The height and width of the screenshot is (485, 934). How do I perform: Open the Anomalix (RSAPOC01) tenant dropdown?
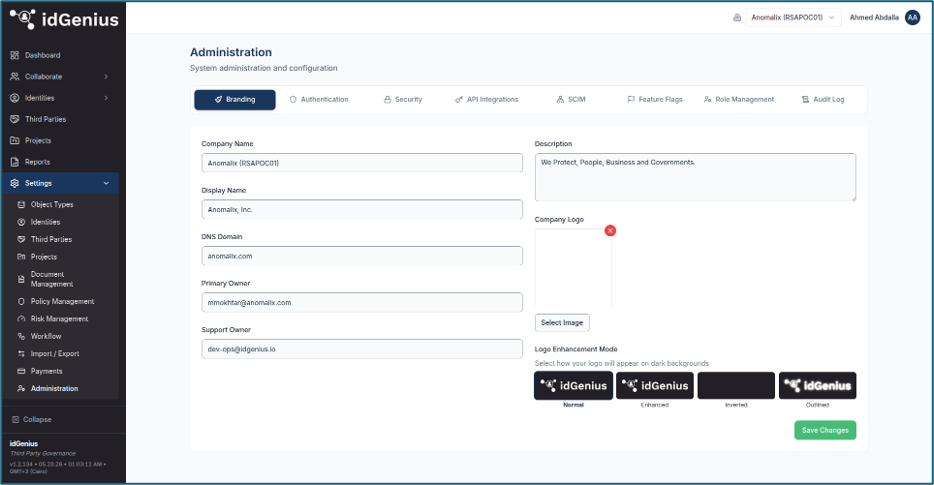[793, 18]
